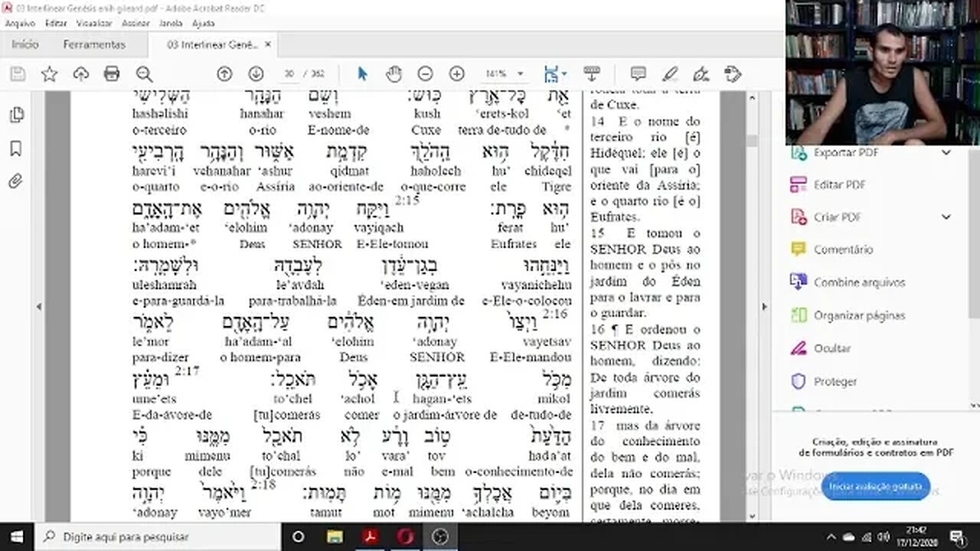Open attachments paperclip panel
980x551 pixels.
pos(15,181)
